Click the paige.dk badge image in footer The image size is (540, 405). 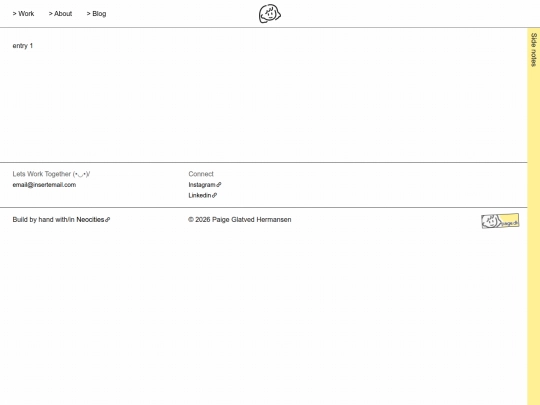[500, 221]
